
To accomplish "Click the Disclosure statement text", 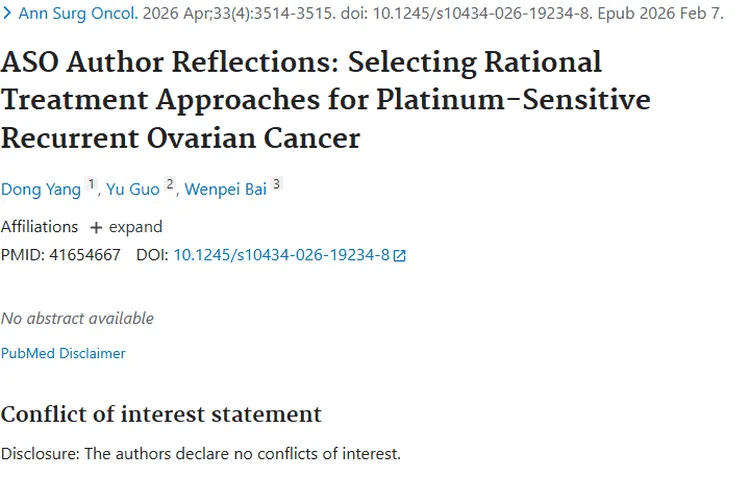I will click(200, 453).
